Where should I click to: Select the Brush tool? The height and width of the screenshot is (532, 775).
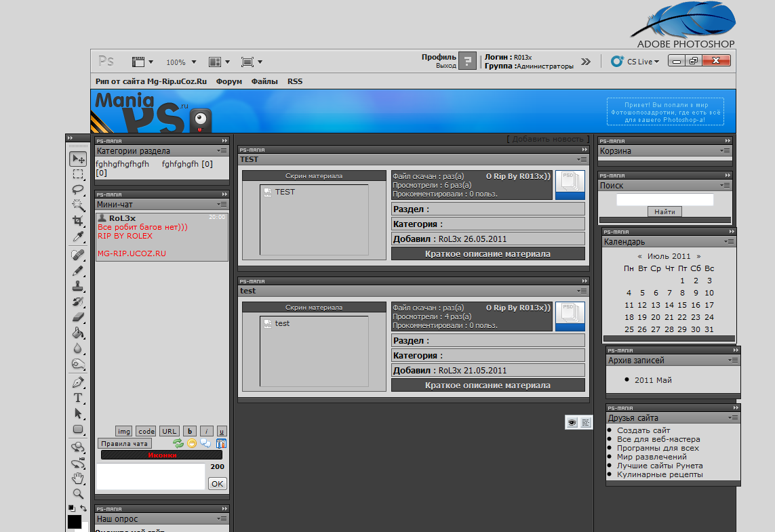coord(78,270)
